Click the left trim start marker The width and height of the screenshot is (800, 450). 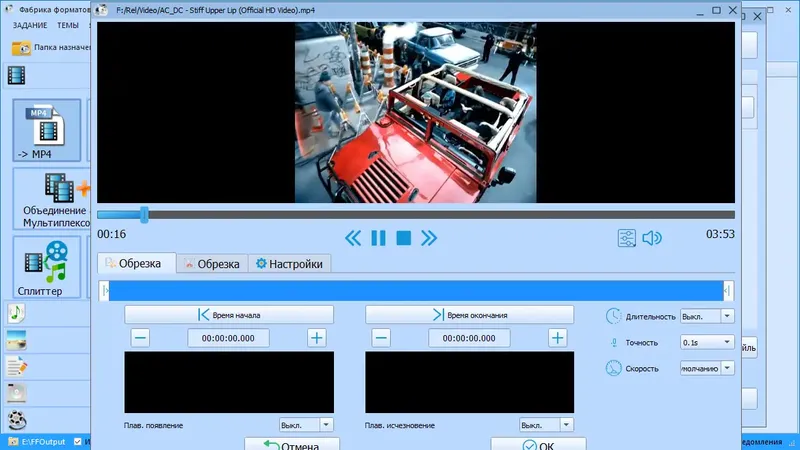click(105, 291)
